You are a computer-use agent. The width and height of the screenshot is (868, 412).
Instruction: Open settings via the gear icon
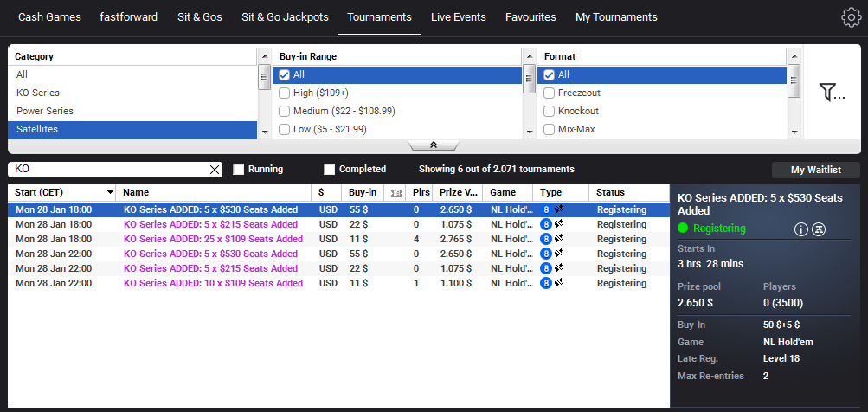pyautogui.click(x=851, y=17)
